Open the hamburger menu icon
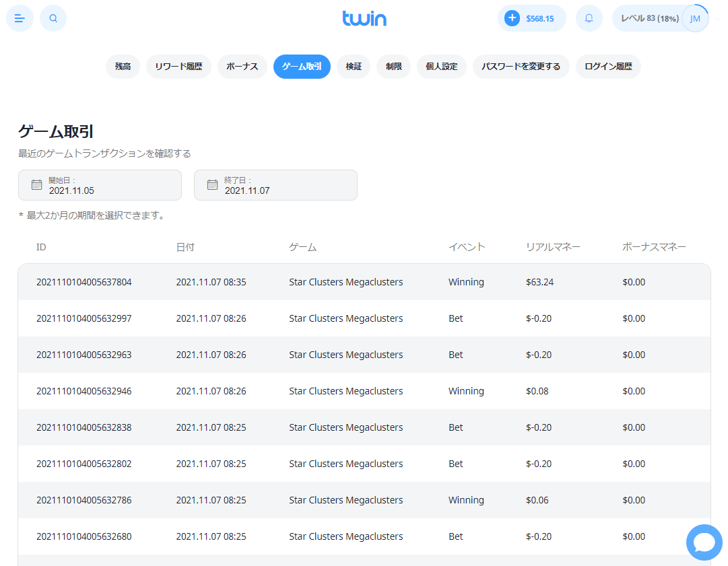728x566 pixels. 20,19
